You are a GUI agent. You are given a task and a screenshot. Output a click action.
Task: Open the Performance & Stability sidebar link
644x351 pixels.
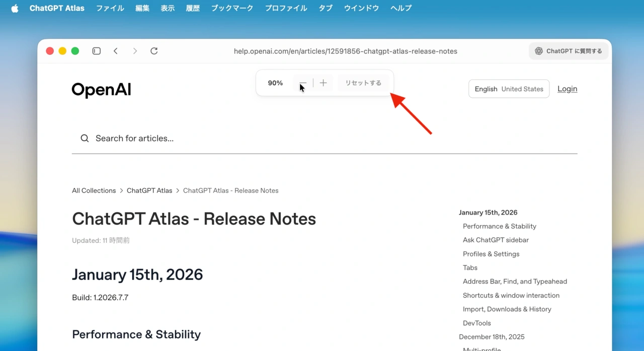[499, 226]
